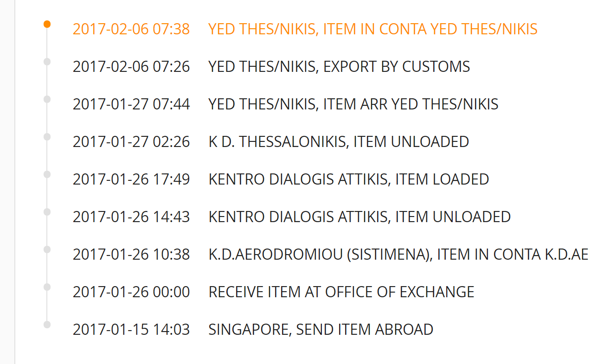
Task: Click the timeline dot for SINGAPORE event
Action: [x=47, y=325]
